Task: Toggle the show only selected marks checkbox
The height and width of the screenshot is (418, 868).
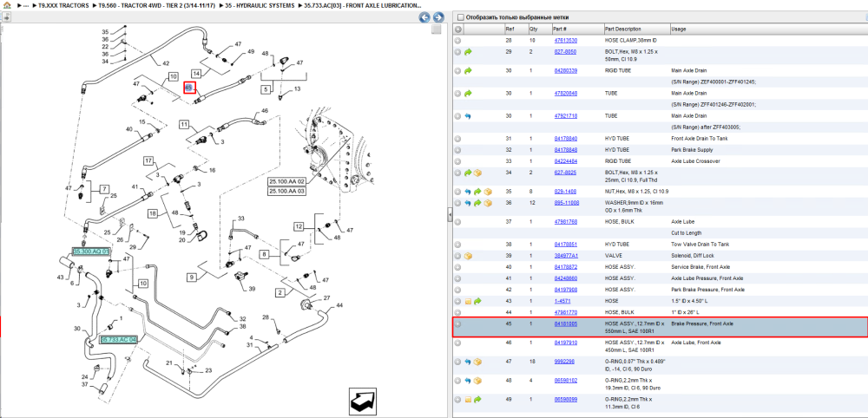Action: 461,17
